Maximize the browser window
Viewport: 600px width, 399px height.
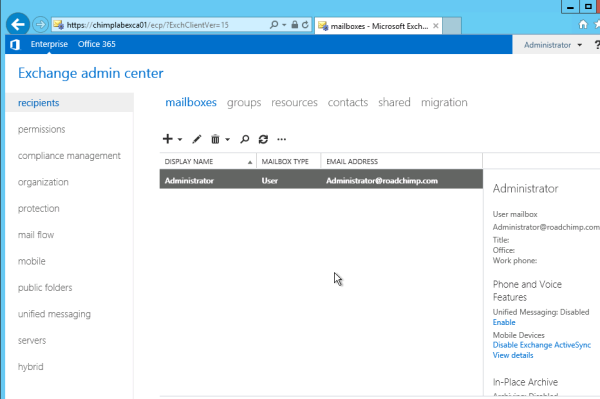tap(587, 7)
